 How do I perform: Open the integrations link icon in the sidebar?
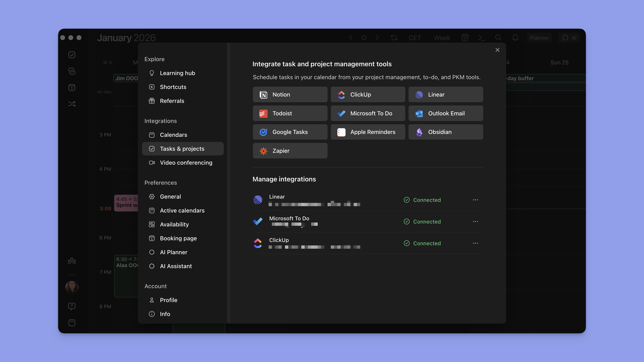[x=72, y=71]
